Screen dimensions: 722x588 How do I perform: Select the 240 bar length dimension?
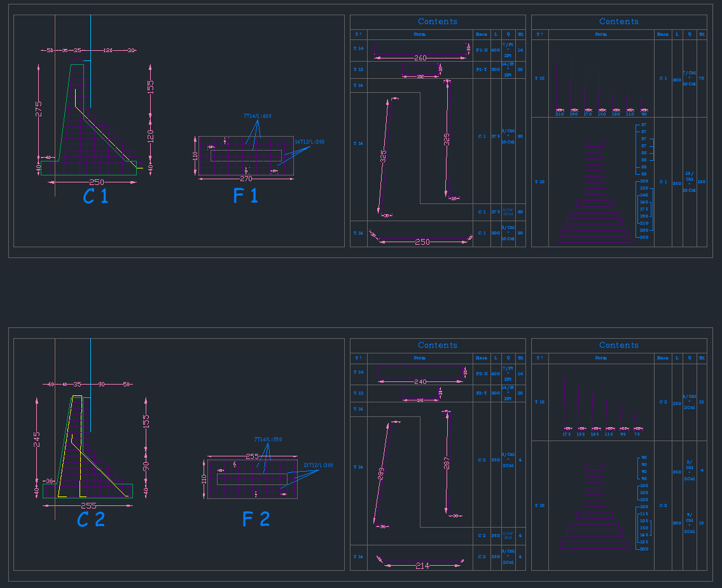[x=420, y=381]
